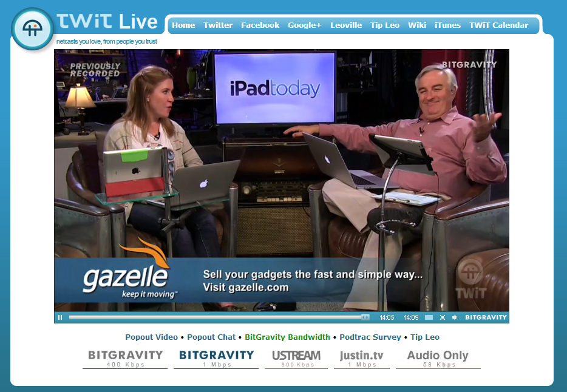Open the TWiT Calendar tab
The width and height of the screenshot is (567, 392).
click(x=498, y=25)
